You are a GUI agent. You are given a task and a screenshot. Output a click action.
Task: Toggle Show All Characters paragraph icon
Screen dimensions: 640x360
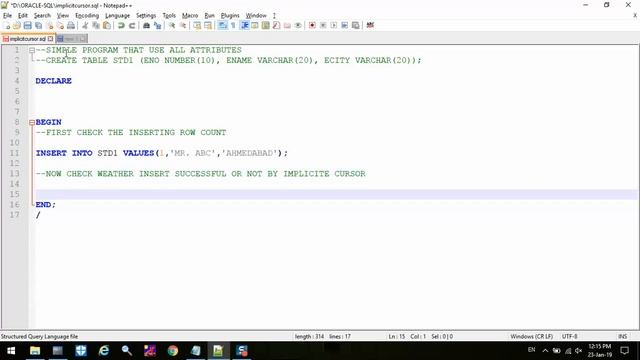(x=233, y=25)
